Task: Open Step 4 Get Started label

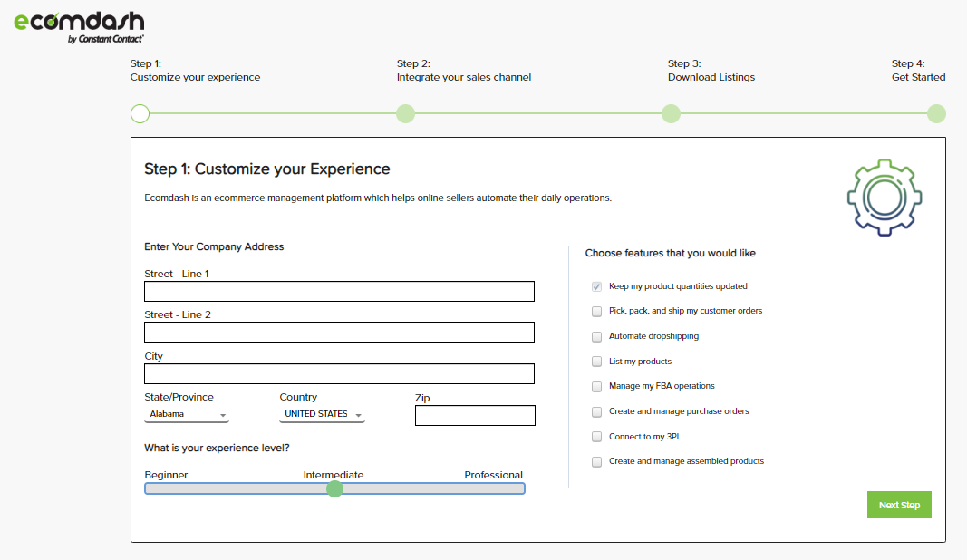Action: pos(918,71)
